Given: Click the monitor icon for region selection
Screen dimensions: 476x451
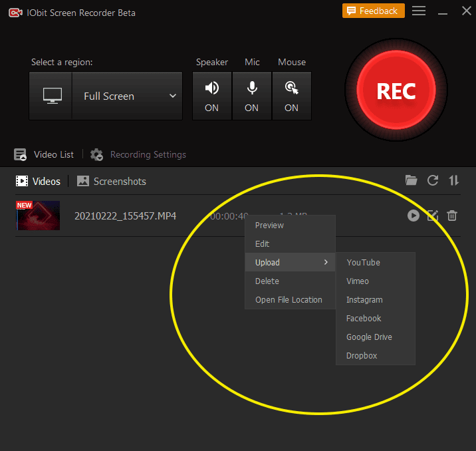Looking at the screenshot, I should 53,96.
